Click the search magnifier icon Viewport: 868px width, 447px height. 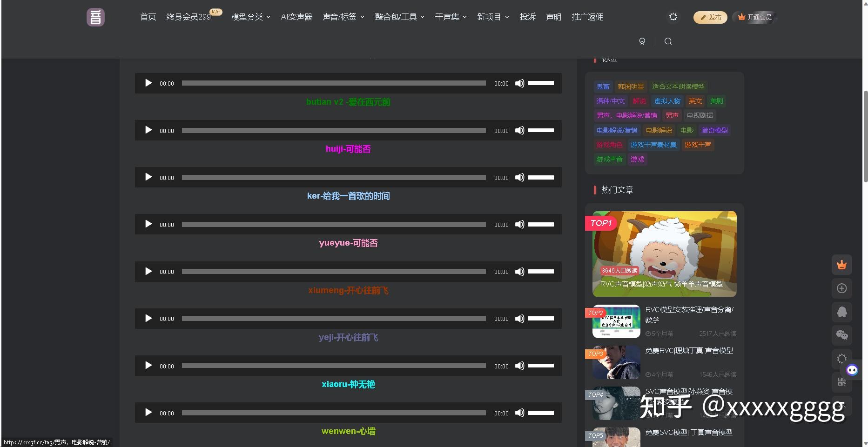pyautogui.click(x=668, y=41)
